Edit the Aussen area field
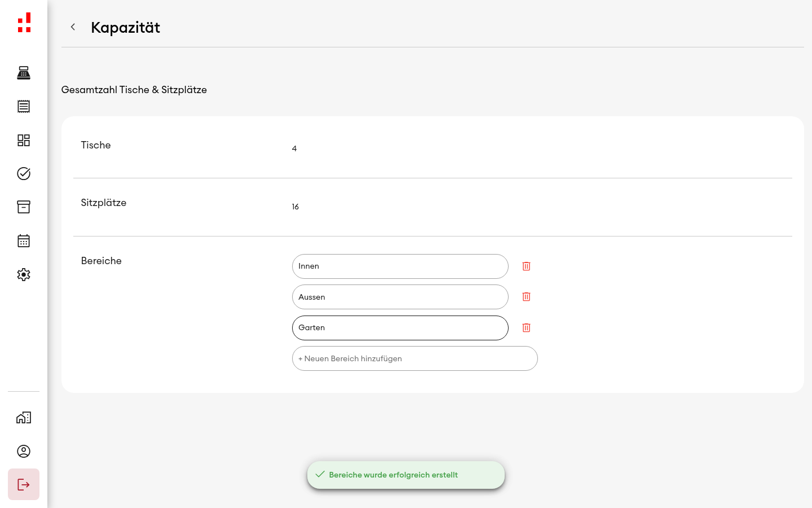 (x=400, y=297)
